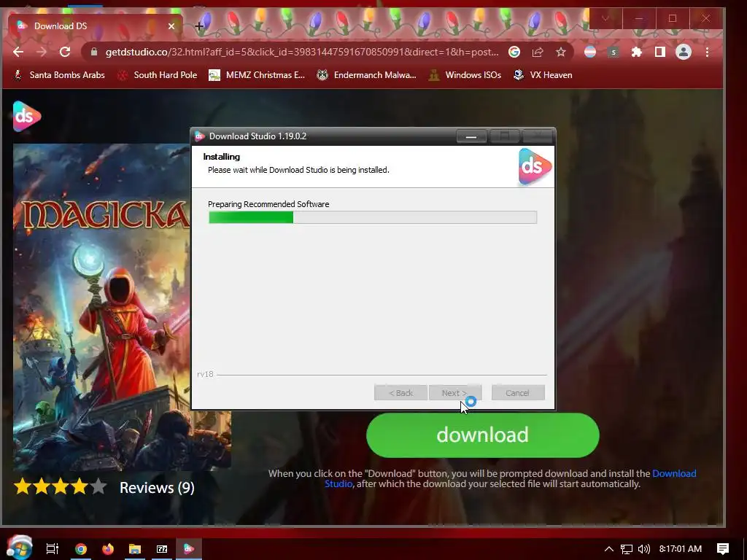Viewport: 747px width, 560px height.
Task: Follow the Download Studio link
Action: click(674, 473)
